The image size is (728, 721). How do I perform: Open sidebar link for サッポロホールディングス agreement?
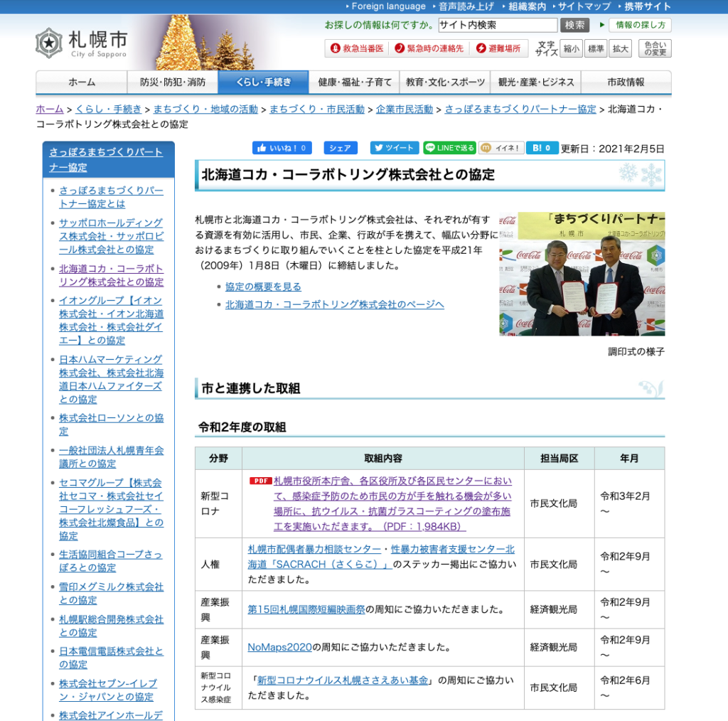tap(111, 236)
